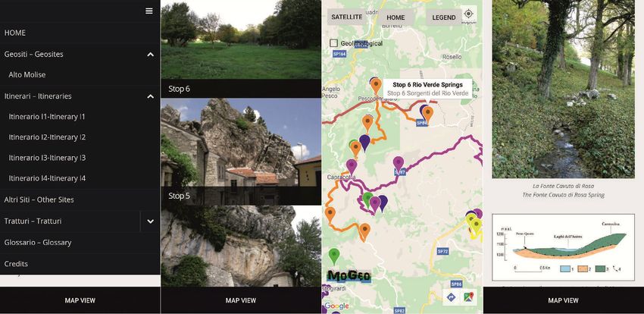The width and height of the screenshot is (644, 314).
Task: Select the green map pin above MoGeo logo
Action: click(x=334, y=256)
